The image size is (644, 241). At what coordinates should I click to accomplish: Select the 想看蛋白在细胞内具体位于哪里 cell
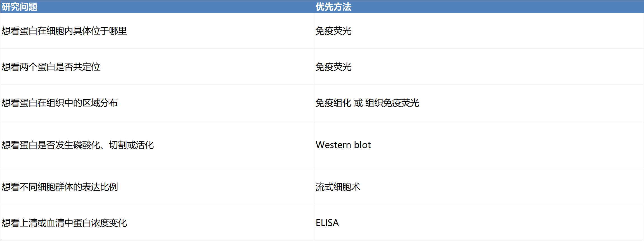click(x=64, y=31)
